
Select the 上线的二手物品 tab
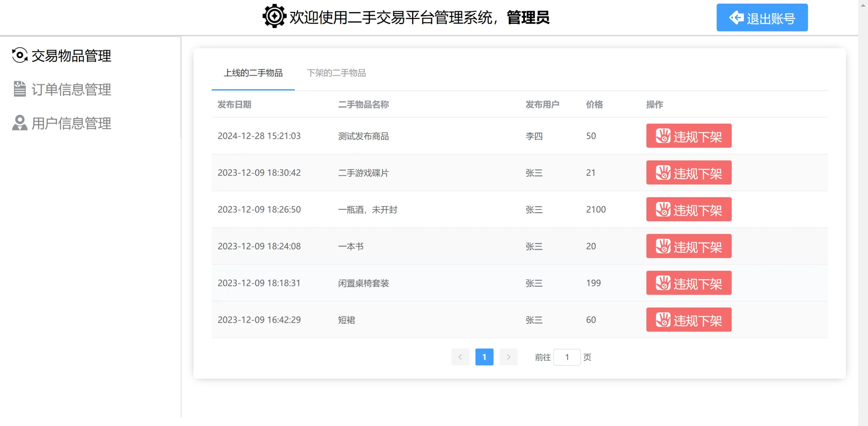click(x=253, y=73)
